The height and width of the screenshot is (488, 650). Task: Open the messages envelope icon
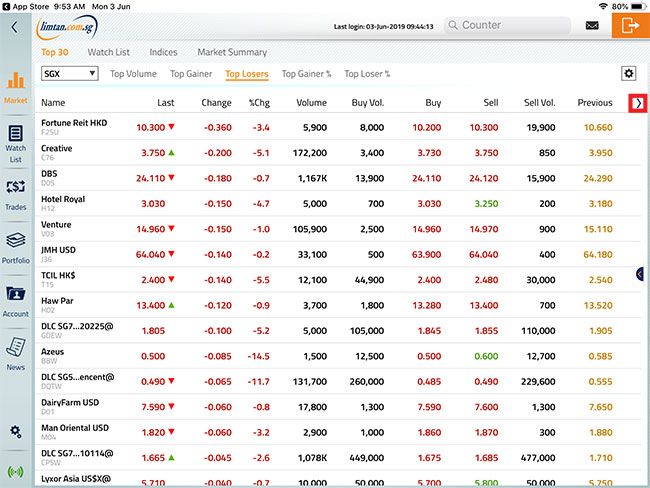coord(592,26)
